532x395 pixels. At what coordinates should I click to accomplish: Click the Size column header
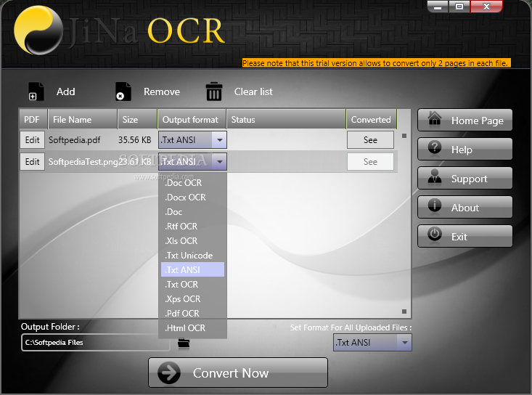(137, 120)
